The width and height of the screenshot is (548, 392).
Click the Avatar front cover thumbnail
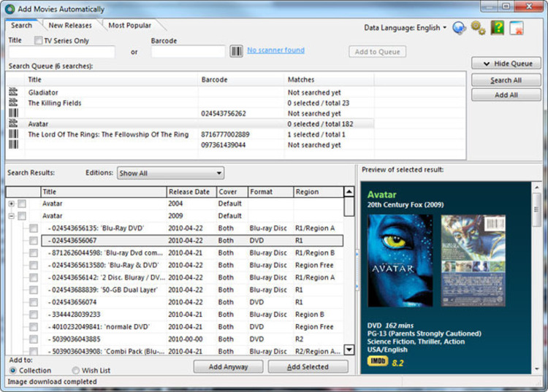pos(400,261)
